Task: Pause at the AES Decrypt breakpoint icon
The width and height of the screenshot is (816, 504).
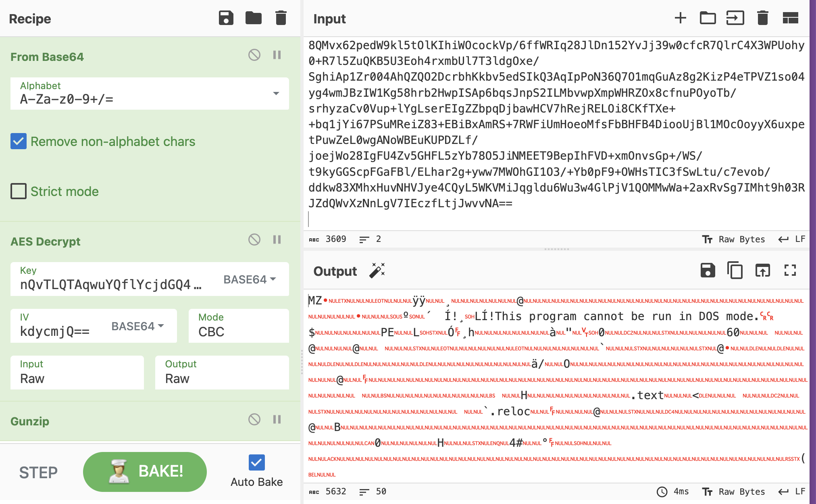Action: click(x=277, y=240)
